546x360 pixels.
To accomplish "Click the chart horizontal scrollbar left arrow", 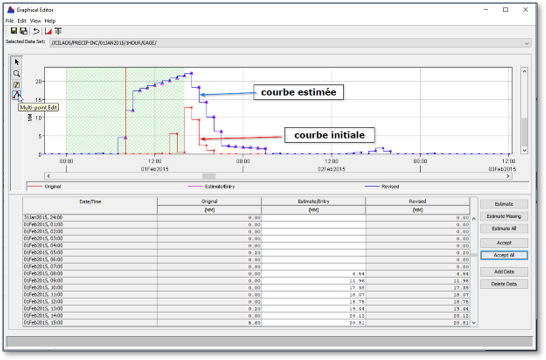I will click(x=48, y=176).
